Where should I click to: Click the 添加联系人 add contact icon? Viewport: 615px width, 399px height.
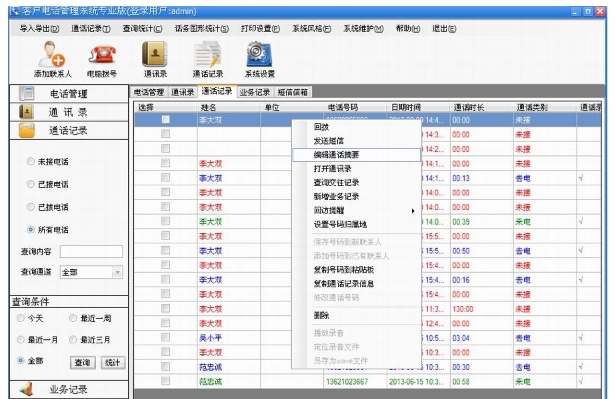(x=52, y=54)
